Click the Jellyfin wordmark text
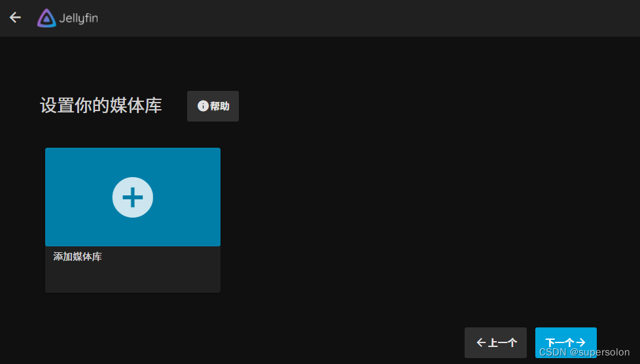Image resolution: width=640 pixels, height=364 pixels. pos(79,18)
